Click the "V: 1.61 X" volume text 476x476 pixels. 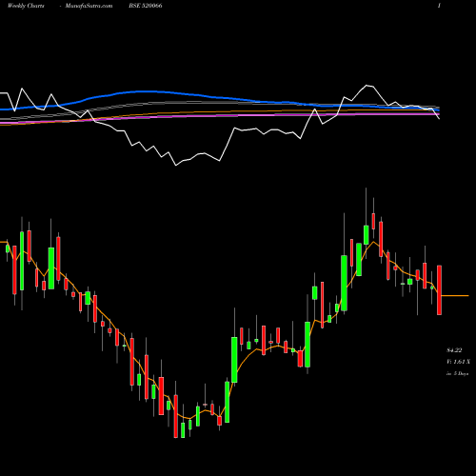[458, 362]
